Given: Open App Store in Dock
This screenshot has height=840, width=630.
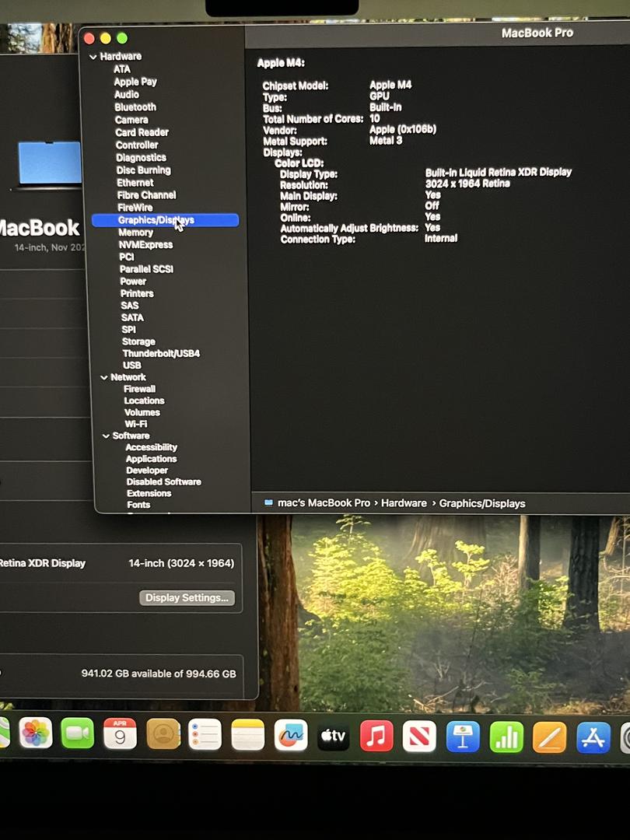Looking at the screenshot, I should (593, 738).
